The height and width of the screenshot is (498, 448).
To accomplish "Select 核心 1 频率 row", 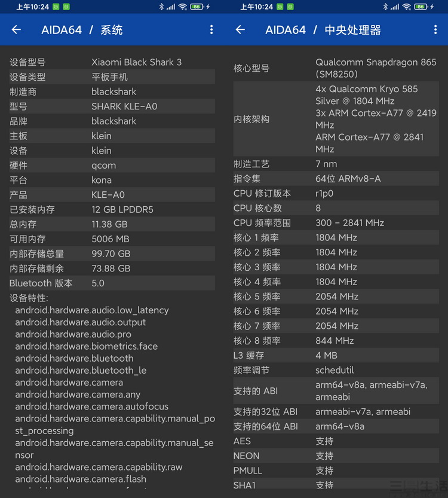I will (x=336, y=237).
